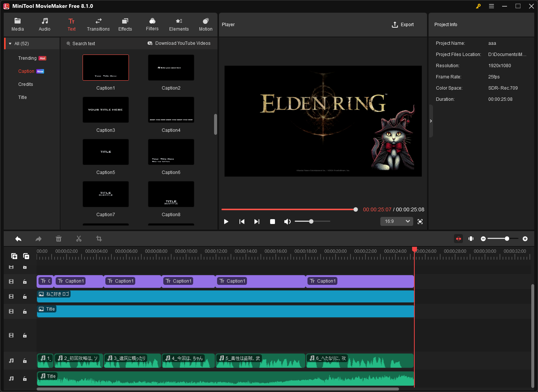Click the player progress bar
538x392 pixels.
tap(290, 209)
